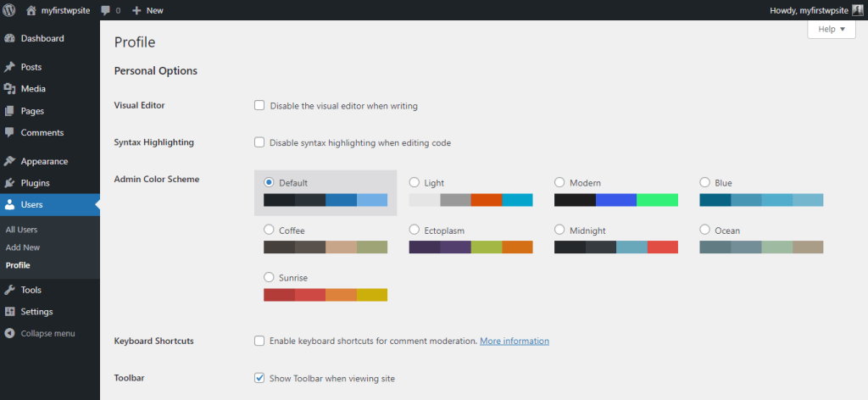The width and height of the screenshot is (868, 400).
Task: Select the Coffee color scheme radio
Action: click(x=269, y=229)
